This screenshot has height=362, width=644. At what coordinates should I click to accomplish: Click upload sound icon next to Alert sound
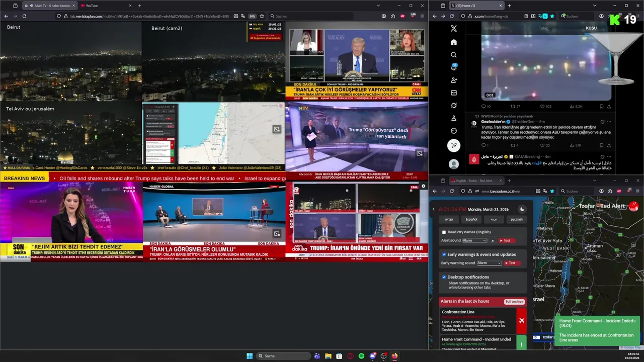[493, 241]
